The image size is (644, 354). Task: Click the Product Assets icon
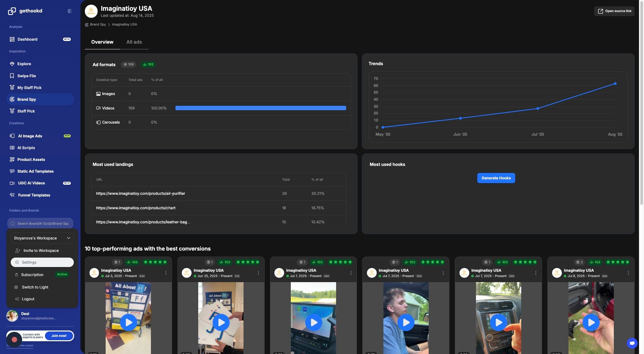12,160
